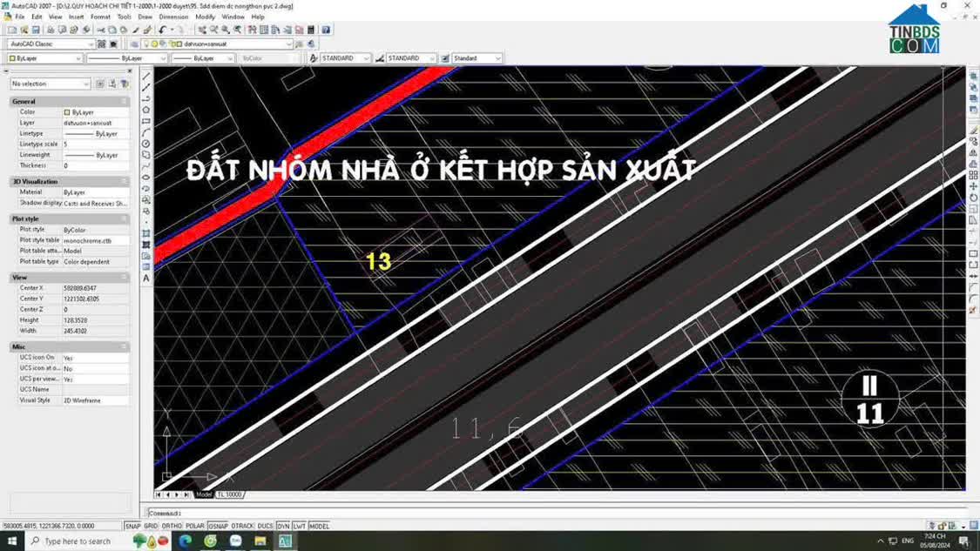
Task: Open the layer dropdown showing datvuon+sanxuat
Action: click(x=231, y=44)
